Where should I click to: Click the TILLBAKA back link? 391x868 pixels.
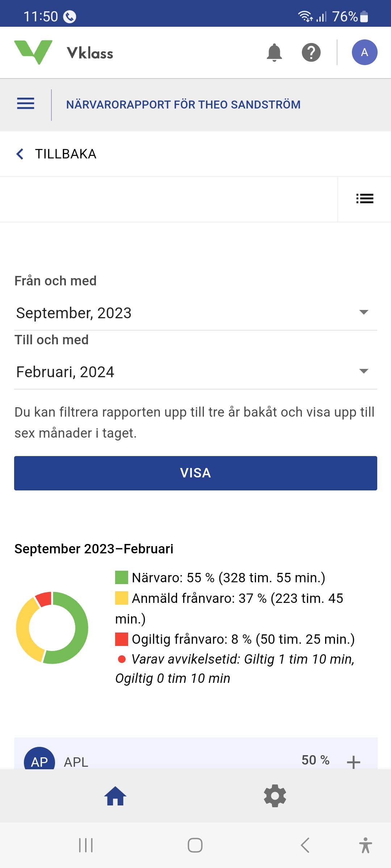click(56, 154)
